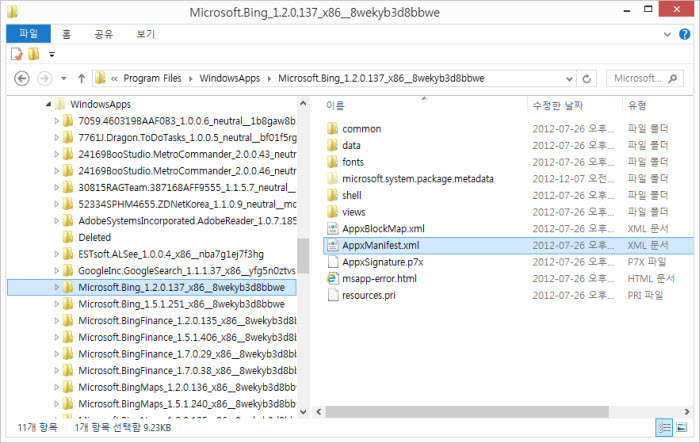Open the Help question mark button

[684, 34]
